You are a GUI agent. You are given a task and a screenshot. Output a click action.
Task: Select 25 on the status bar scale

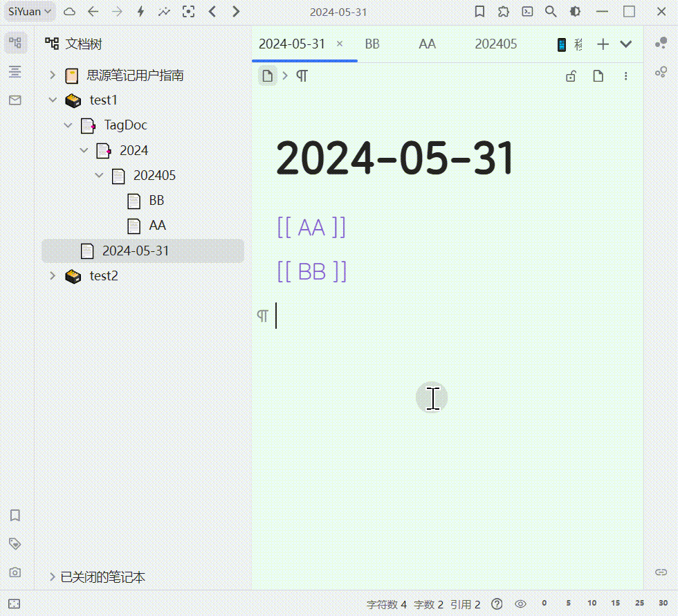pos(640,604)
